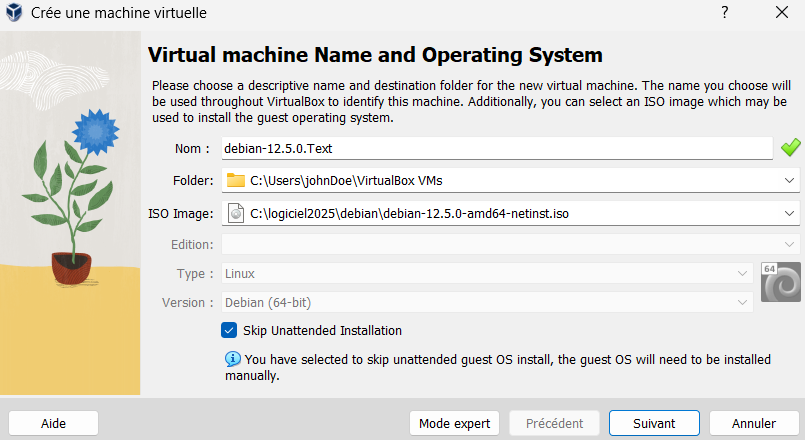Click the Nom text field

click(497, 148)
